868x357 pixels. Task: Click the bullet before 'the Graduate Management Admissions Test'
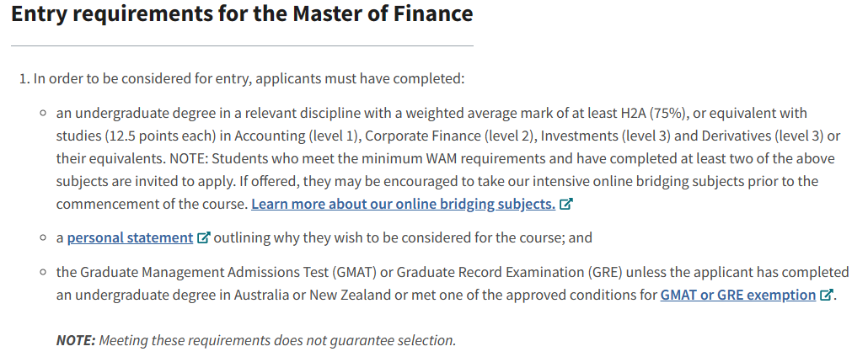point(42,273)
